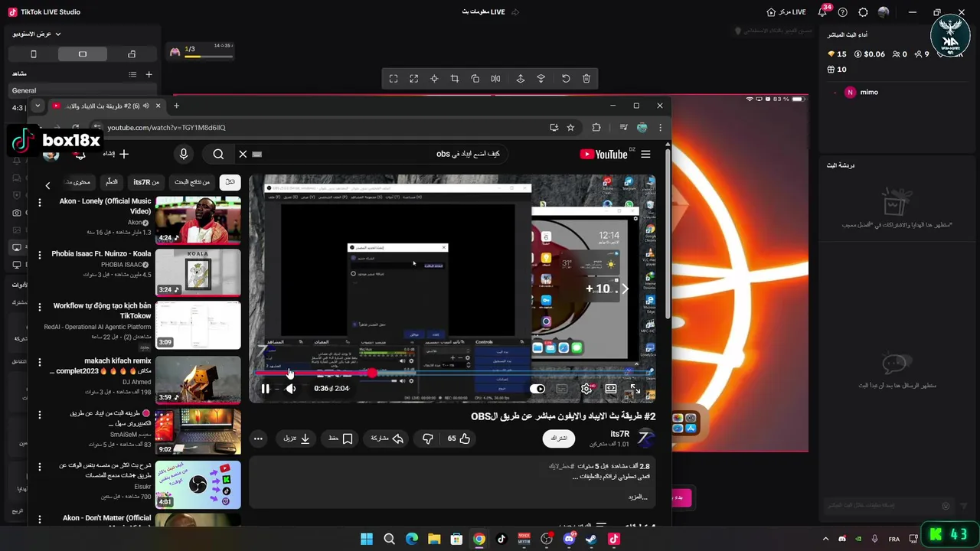
Task: Open File Explorer from taskbar
Action: click(x=434, y=539)
